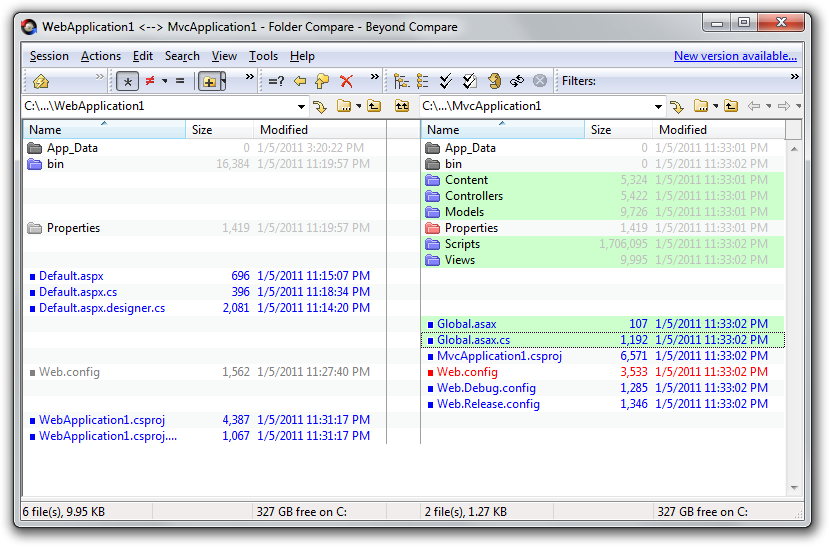Open the Session menu
Screen dimensions: 829x547
tap(49, 56)
